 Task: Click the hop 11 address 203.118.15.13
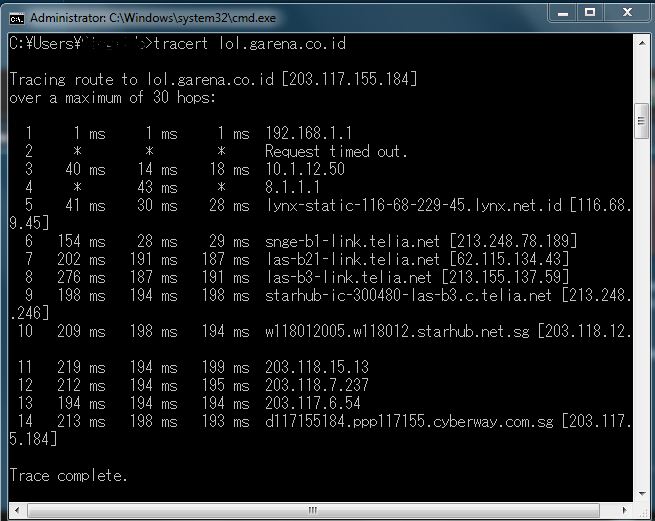(x=316, y=367)
